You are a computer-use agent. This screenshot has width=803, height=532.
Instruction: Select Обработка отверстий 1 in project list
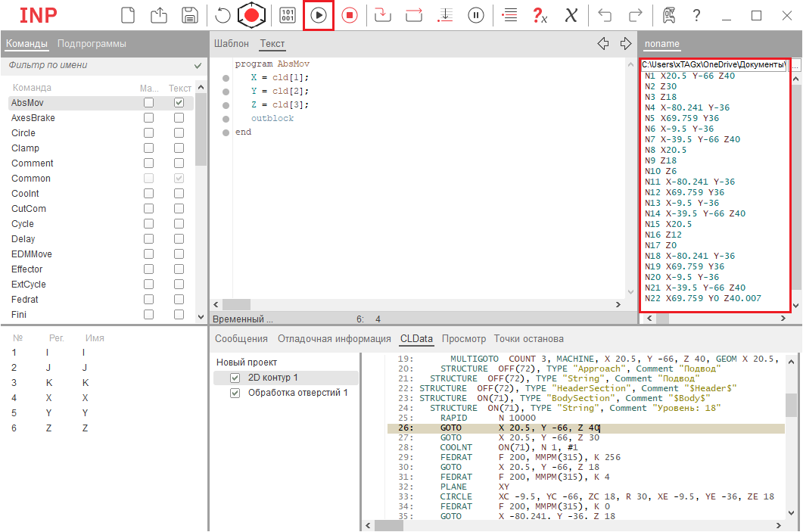click(x=297, y=393)
